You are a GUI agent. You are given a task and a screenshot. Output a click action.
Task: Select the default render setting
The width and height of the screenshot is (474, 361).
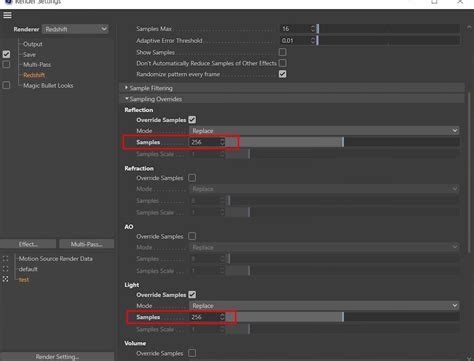[x=28, y=269]
